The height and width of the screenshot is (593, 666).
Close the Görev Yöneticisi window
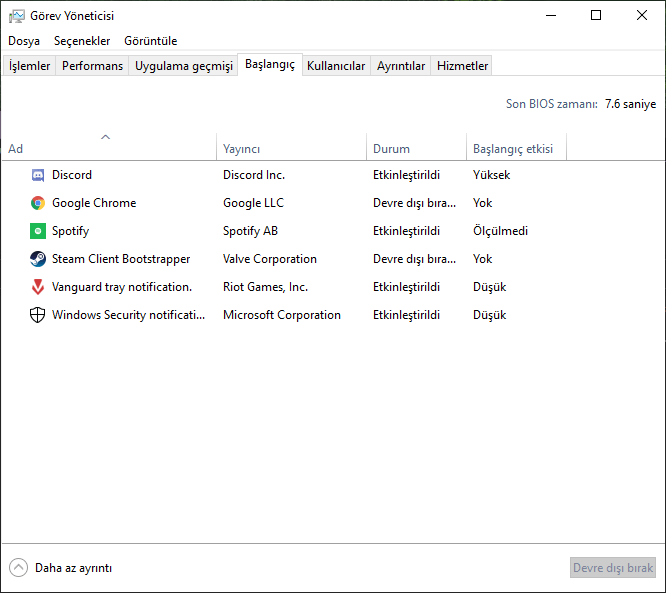tap(642, 16)
